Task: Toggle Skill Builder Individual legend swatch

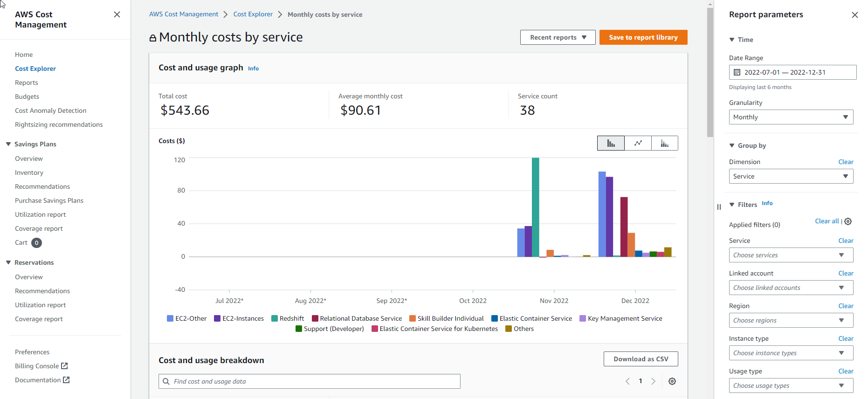Action: tap(413, 318)
